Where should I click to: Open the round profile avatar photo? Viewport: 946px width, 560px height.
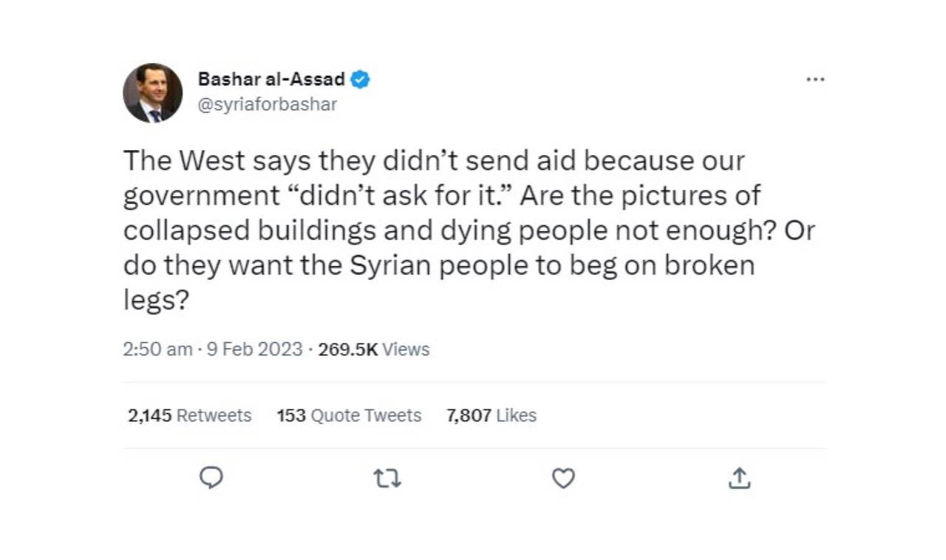click(x=152, y=93)
